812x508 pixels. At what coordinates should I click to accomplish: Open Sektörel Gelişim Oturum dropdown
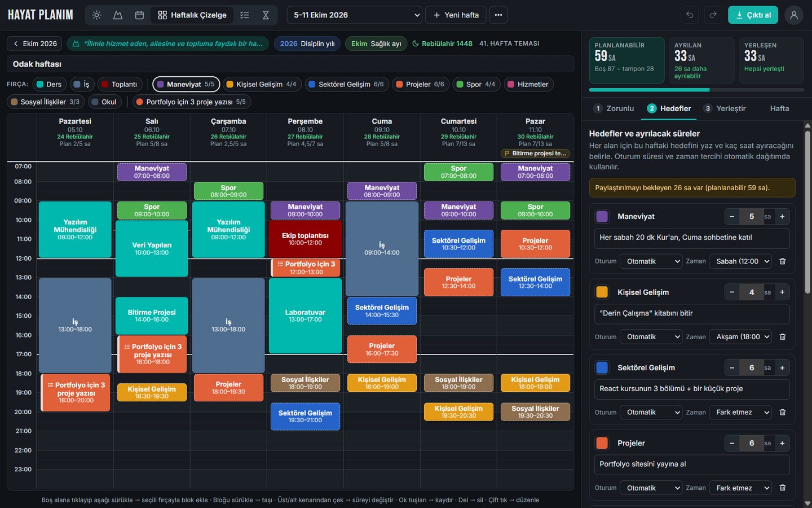(x=651, y=413)
